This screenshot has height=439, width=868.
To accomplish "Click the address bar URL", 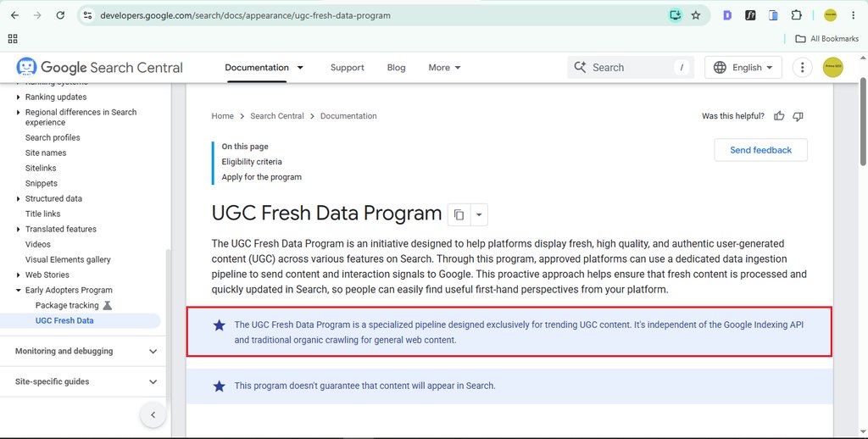I will [245, 15].
